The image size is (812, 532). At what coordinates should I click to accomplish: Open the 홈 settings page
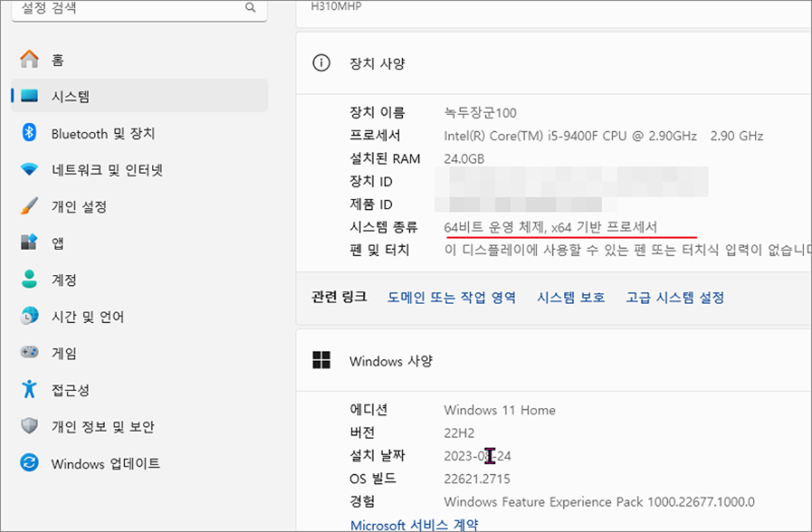tap(140, 60)
